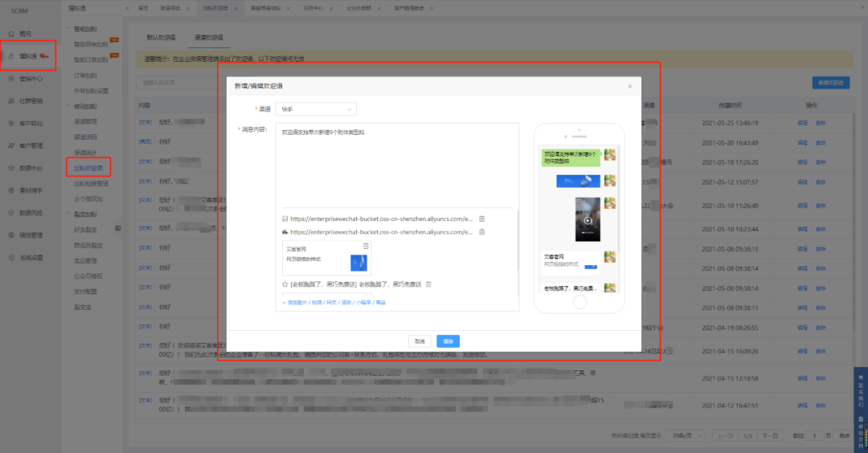
Task: Collapse the 被动加粉 submenu group
Action: click(x=68, y=106)
